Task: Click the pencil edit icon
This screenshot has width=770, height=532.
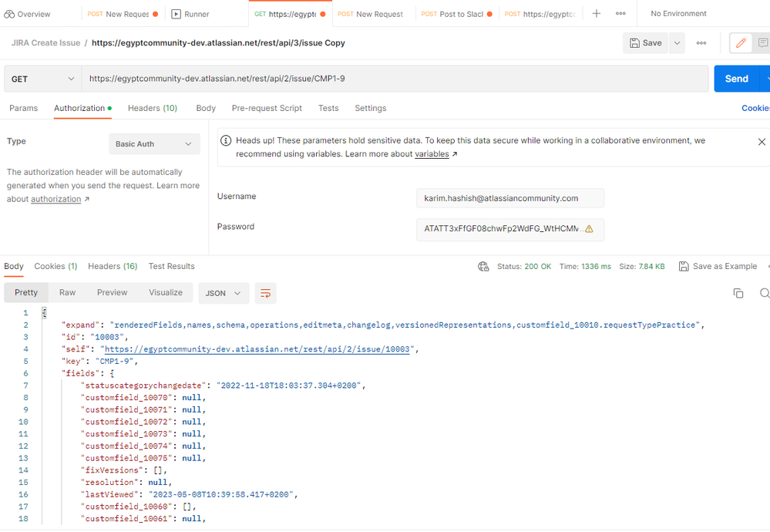Action: [x=741, y=43]
